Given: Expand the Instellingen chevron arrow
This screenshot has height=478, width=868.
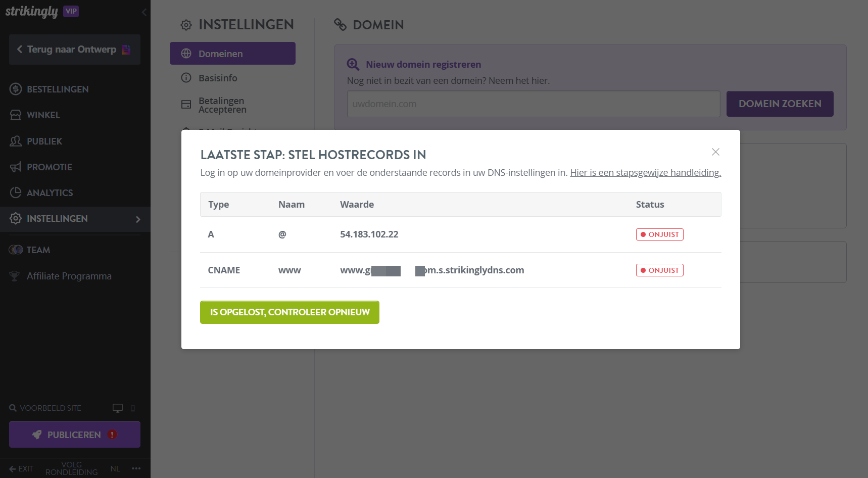Looking at the screenshot, I should (x=138, y=219).
